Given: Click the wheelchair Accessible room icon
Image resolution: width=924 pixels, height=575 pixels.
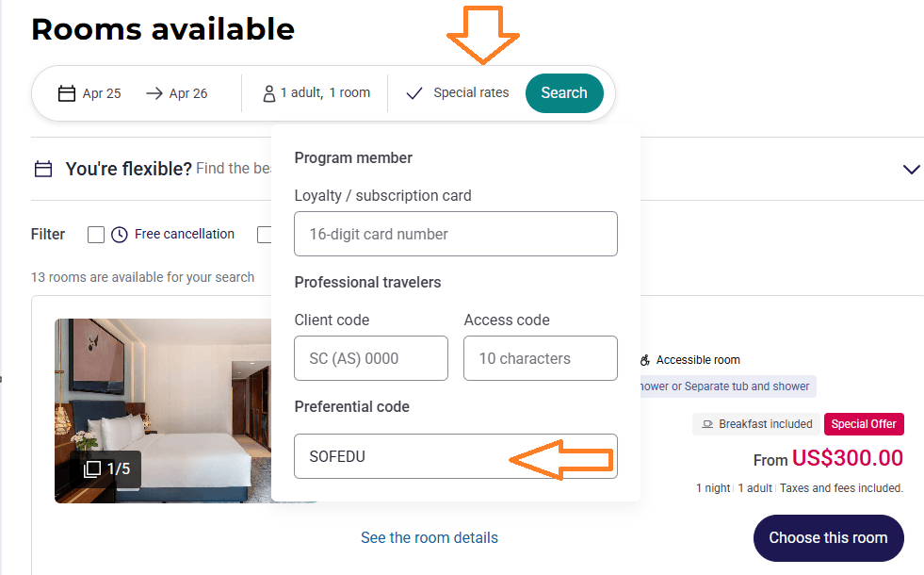Looking at the screenshot, I should click(x=645, y=360).
